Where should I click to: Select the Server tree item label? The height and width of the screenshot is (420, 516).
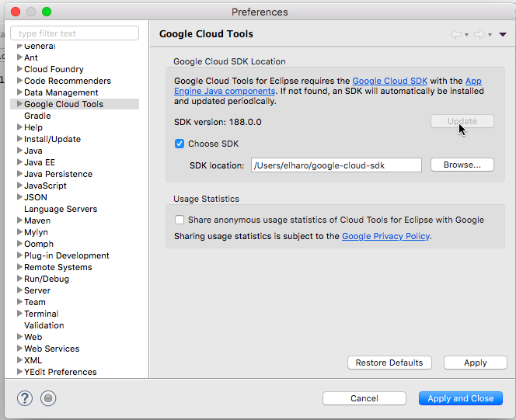(37, 290)
